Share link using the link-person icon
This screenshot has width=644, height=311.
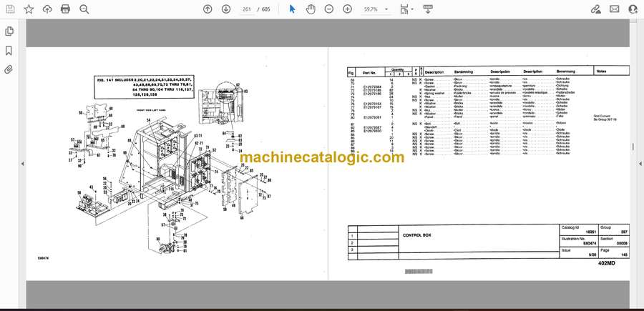596,9
